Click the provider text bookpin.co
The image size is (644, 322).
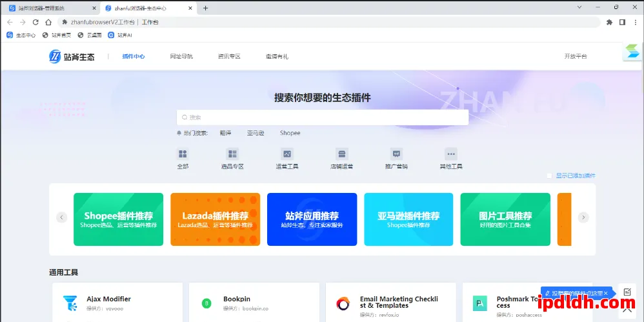[255, 308]
